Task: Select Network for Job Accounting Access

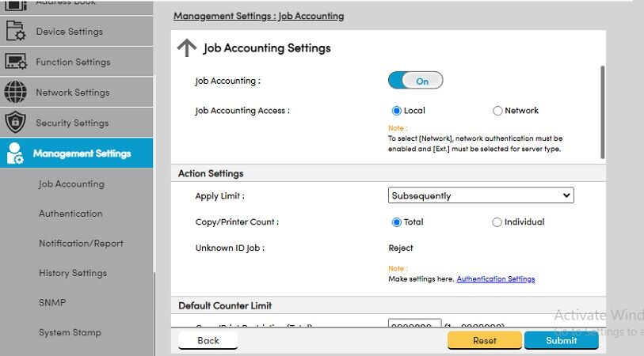Action: pyautogui.click(x=497, y=111)
